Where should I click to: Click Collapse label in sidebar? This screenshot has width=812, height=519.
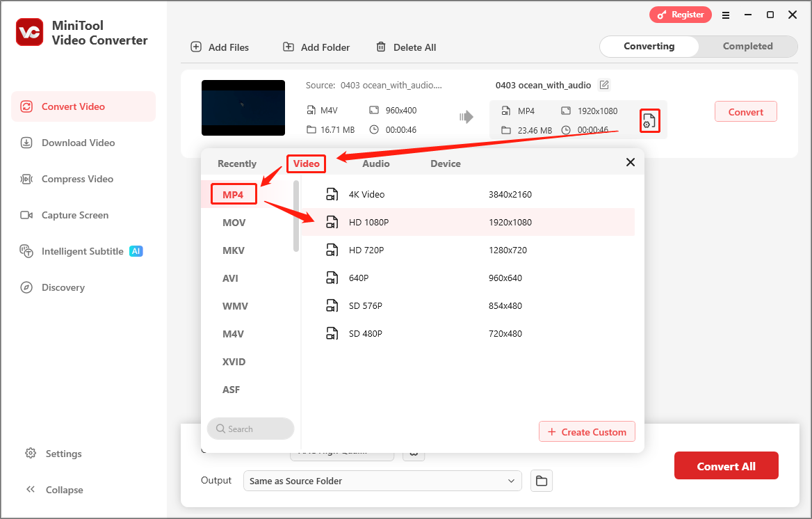point(64,490)
